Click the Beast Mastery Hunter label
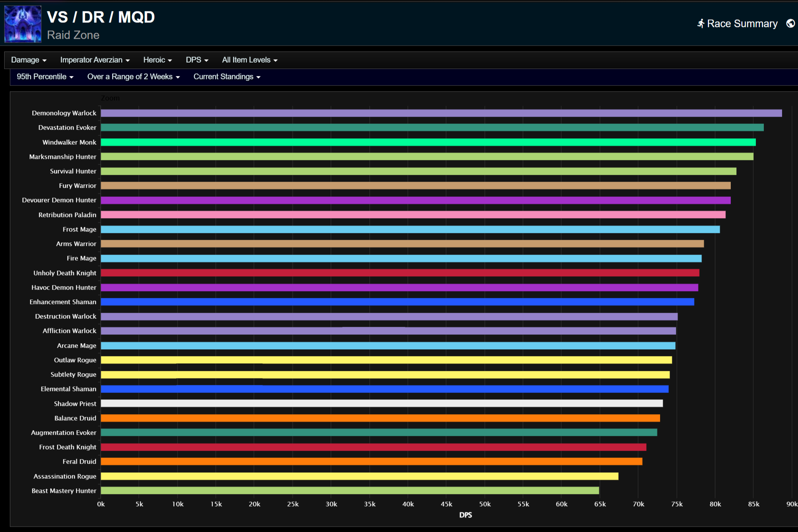Screen dimensions: 798x532 click(64, 491)
